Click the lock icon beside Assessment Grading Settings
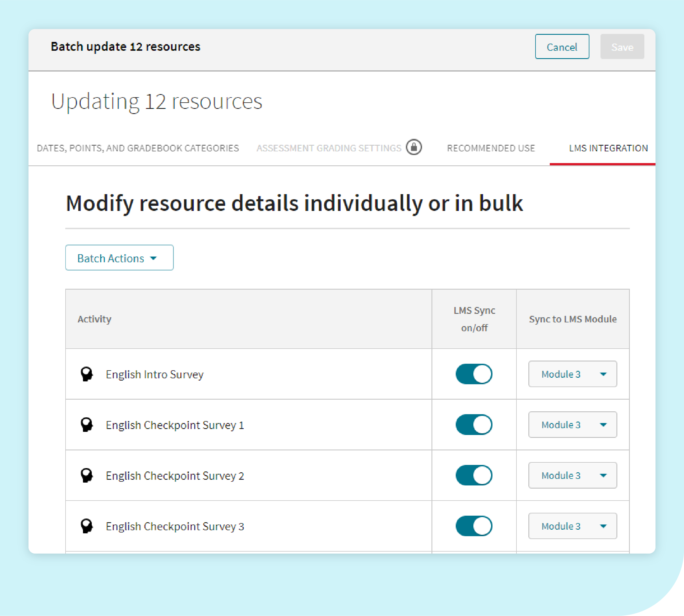The width and height of the screenshot is (684, 616). [414, 147]
